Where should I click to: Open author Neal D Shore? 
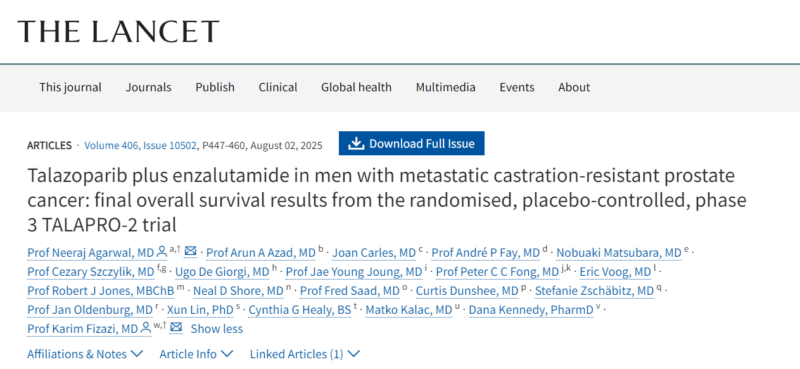coord(238,291)
